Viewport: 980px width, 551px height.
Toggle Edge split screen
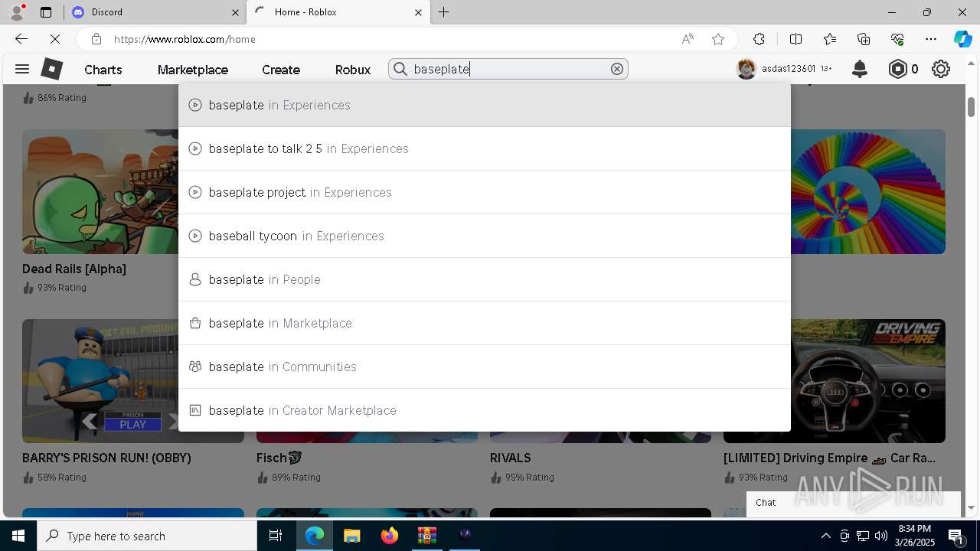click(x=795, y=39)
